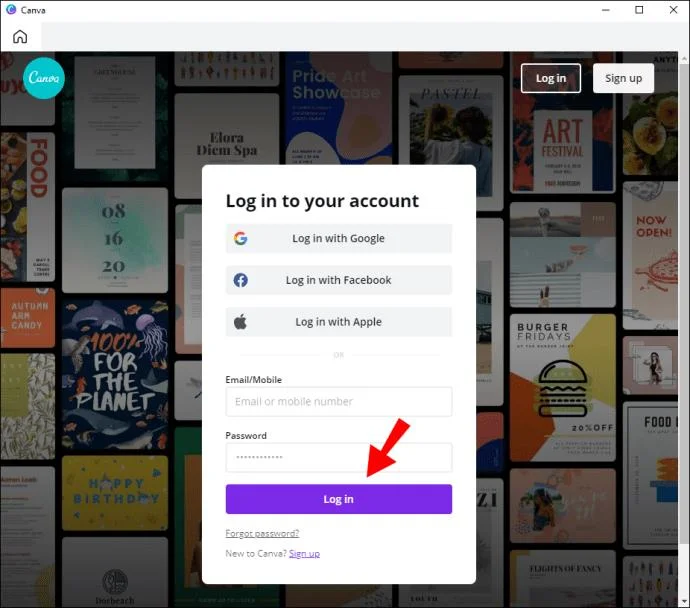Maximize the Canva window
690x608 pixels.
pos(639,10)
